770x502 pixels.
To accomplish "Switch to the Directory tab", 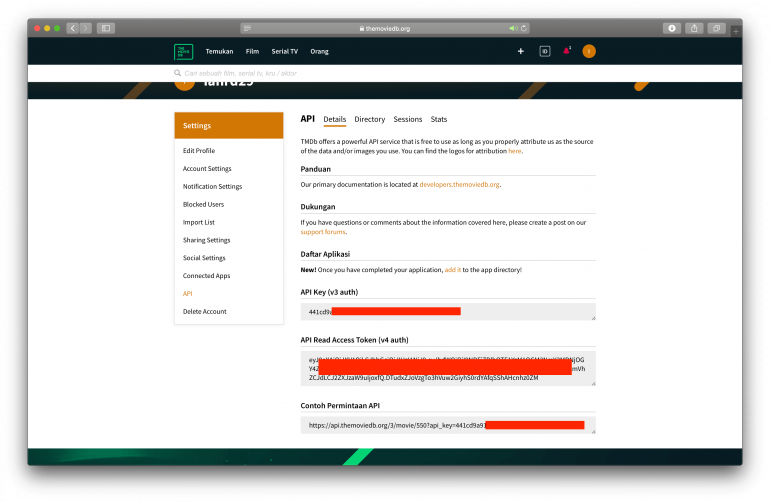I will coord(370,119).
